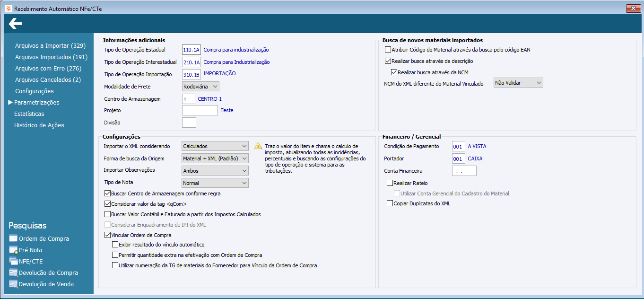644x299 pixels.
Task: Enable Buscar Valor Contábil e Faturado checkbox
Action: [107, 214]
